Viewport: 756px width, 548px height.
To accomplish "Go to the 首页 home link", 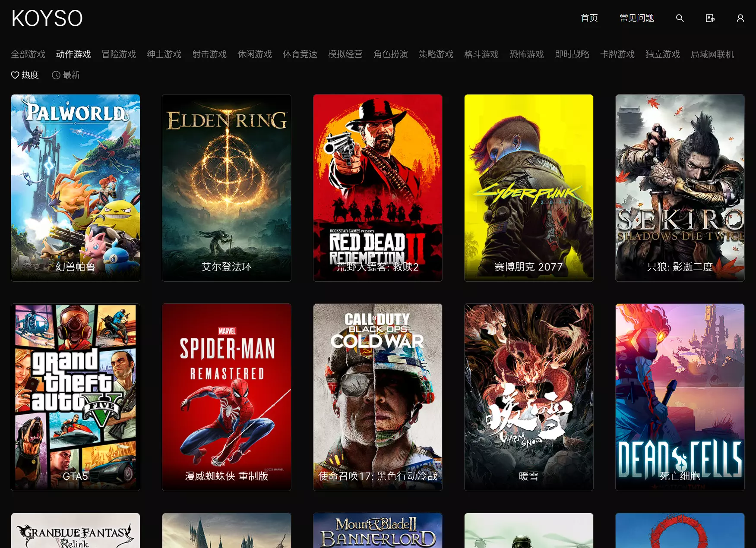I will pos(589,18).
